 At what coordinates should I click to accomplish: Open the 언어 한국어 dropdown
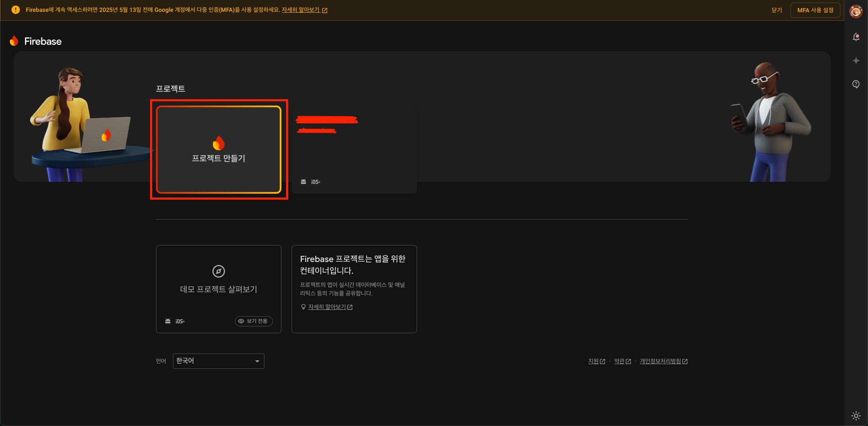(x=219, y=361)
